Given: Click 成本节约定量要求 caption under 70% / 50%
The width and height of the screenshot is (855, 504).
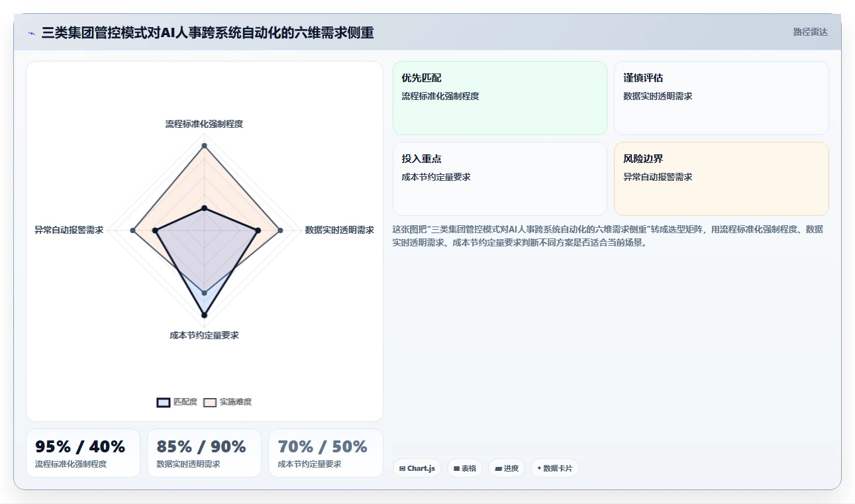Looking at the screenshot, I should coord(309,464).
